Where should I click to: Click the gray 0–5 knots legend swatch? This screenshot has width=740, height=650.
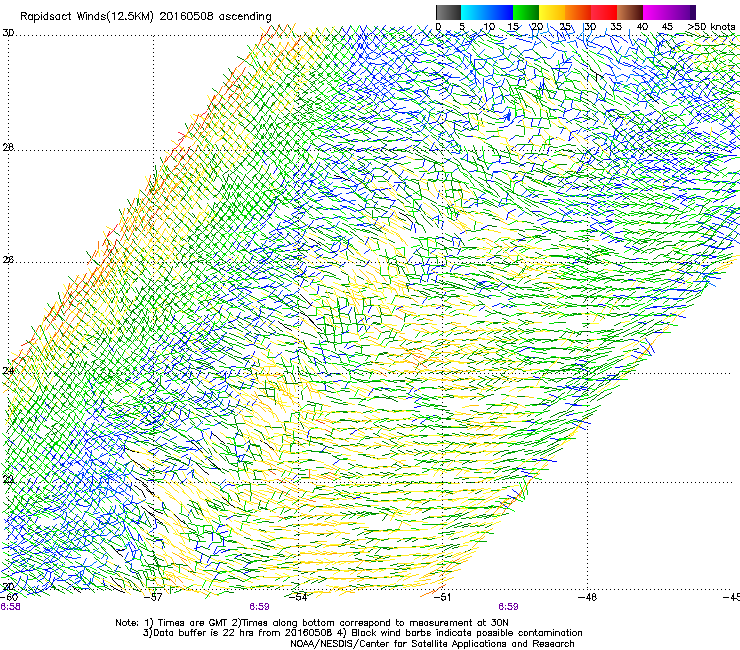click(x=448, y=12)
